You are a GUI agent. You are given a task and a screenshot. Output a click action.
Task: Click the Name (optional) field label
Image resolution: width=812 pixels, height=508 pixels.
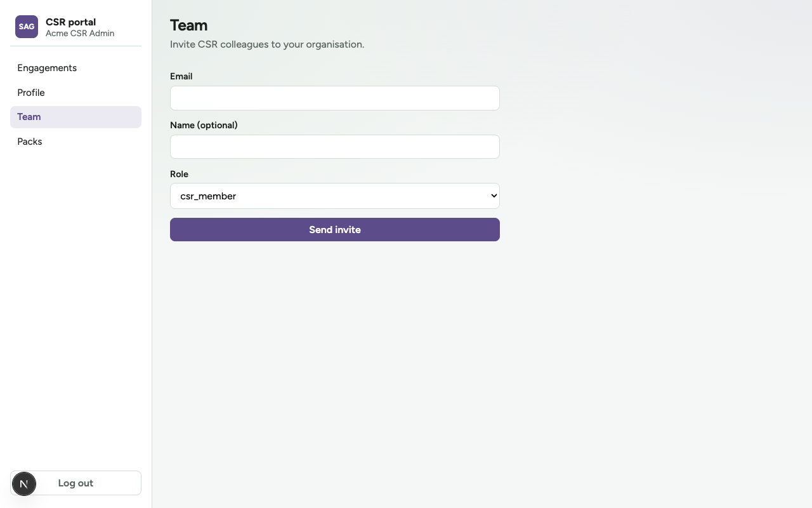pyautogui.click(x=204, y=125)
